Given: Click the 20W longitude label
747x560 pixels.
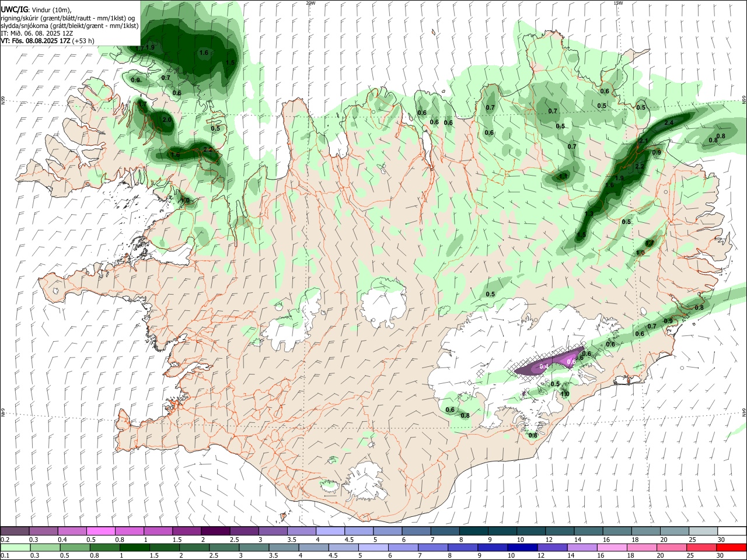Looking at the screenshot, I should click(310, 3).
